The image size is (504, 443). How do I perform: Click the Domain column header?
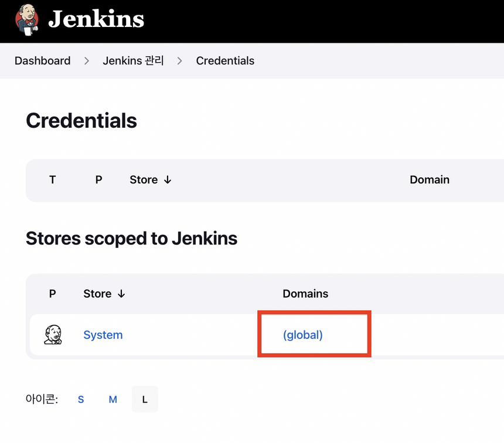[x=430, y=180]
